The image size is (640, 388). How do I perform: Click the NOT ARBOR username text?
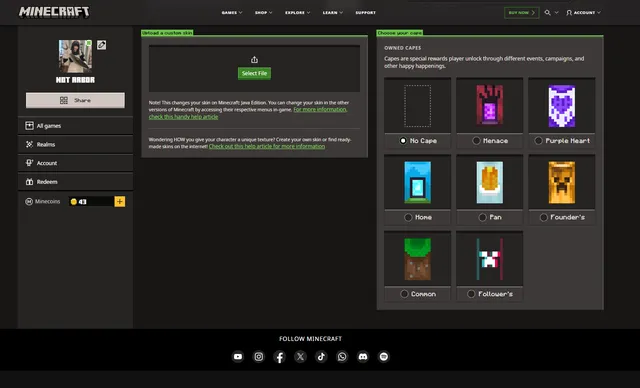[75, 80]
